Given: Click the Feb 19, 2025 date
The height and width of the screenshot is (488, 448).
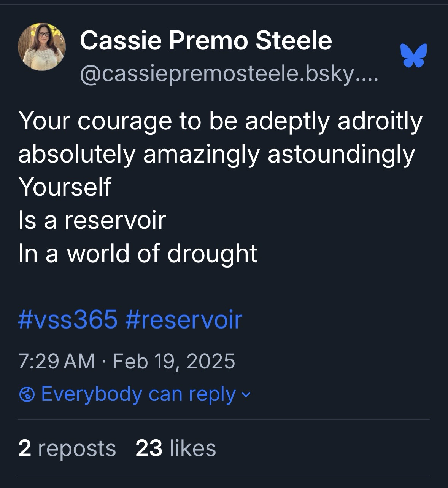Looking at the screenshot, I should 174,361.
